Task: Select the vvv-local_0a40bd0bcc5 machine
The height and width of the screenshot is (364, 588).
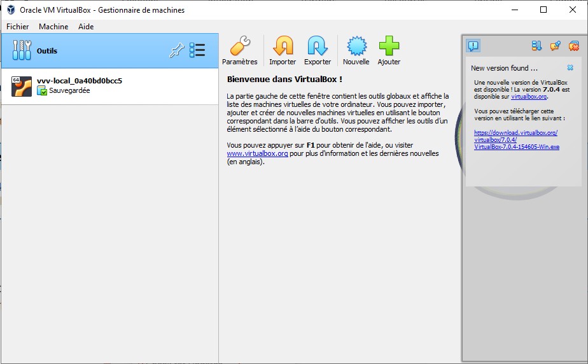Action: [110, 86]
